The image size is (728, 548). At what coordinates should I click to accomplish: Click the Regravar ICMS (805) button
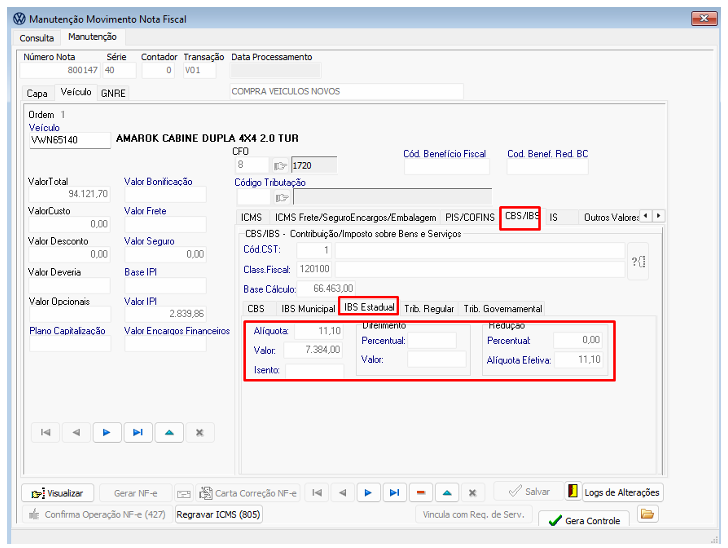pos(219,515)
